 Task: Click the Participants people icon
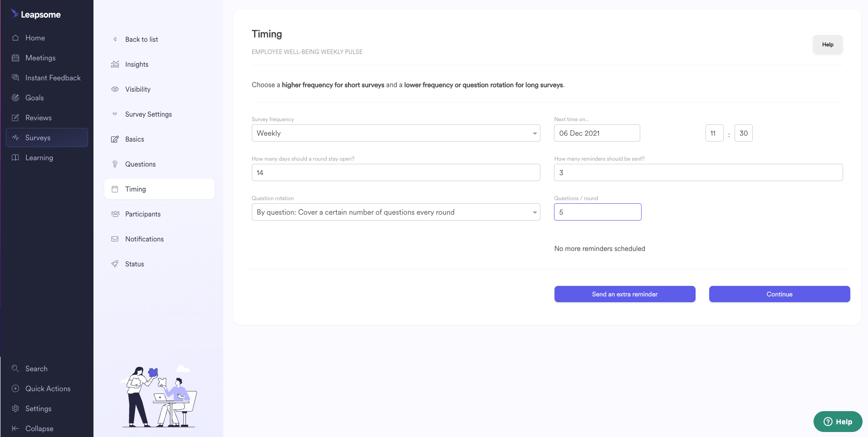click(x=115, y=214)
